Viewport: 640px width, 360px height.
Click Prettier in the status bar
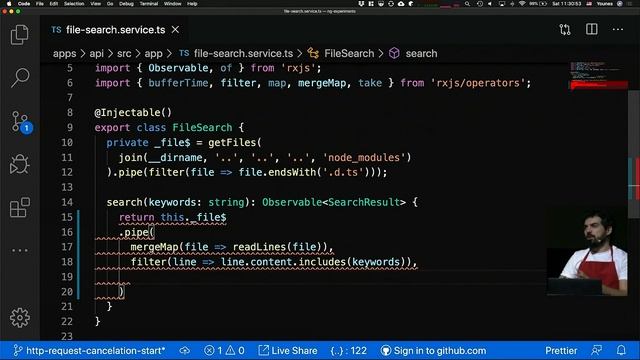click(561, 351)
